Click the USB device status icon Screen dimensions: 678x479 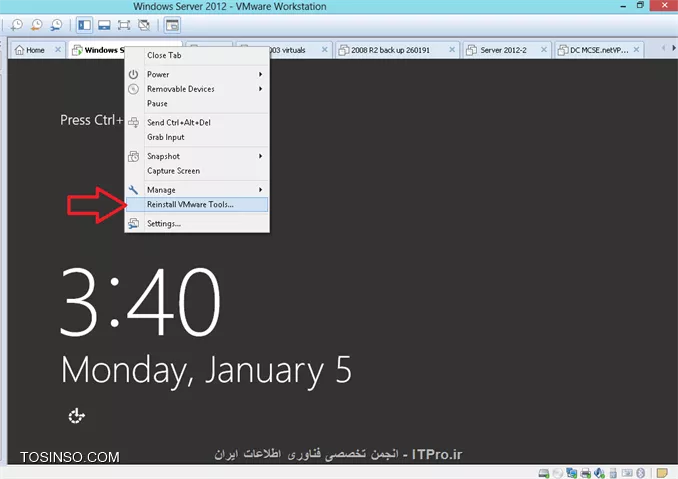613,473
